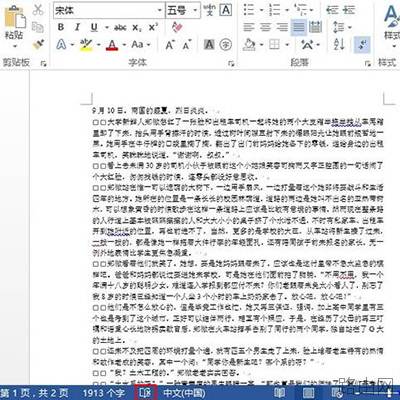Open paragraph (段落) dialog launcher

(x=368, y=63)
